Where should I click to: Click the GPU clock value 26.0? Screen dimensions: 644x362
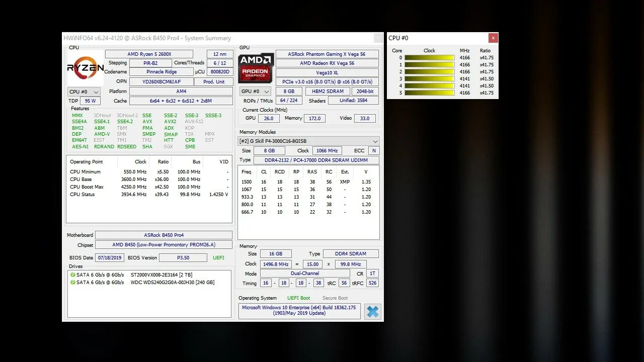click(269, 118)
